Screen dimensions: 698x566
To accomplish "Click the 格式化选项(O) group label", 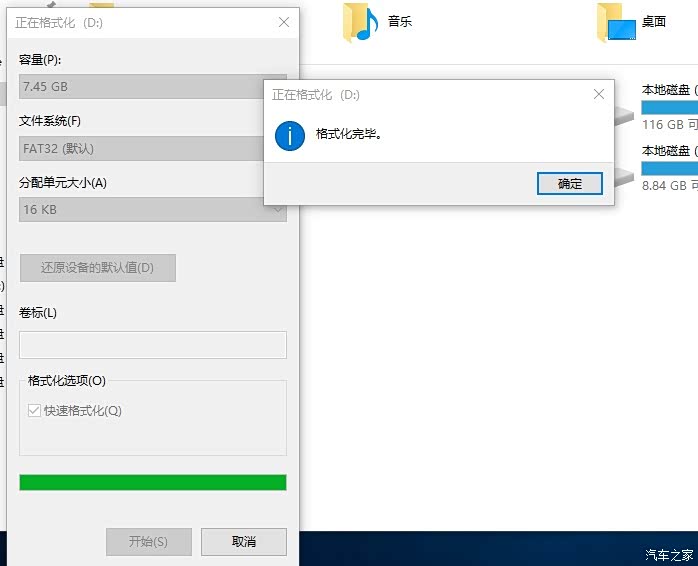I will tap(67, 381).
